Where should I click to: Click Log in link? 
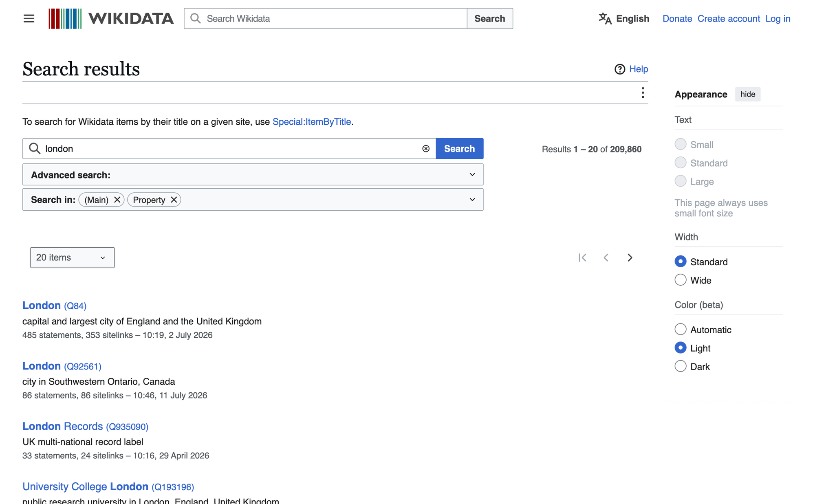click(778, 19)
